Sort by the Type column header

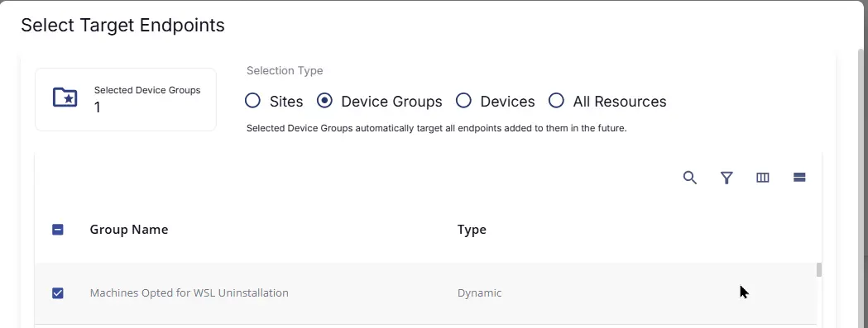click(x=472, y=230)
